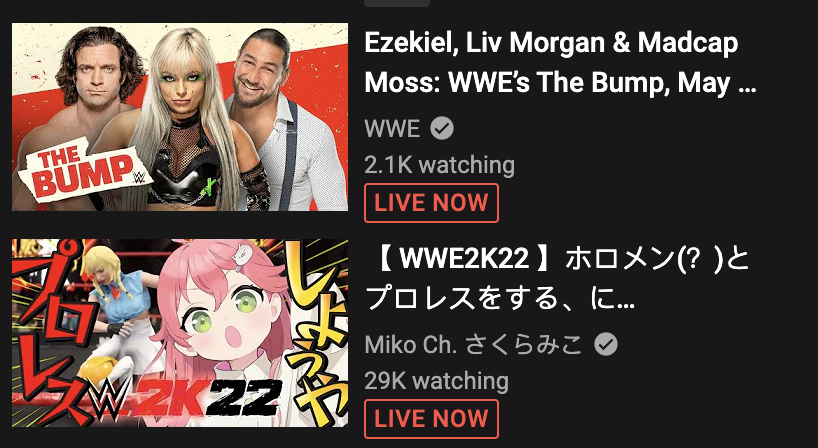Click the 29K watching viewer count
Viewport: 818px width, 448px height.
[436, 381]
